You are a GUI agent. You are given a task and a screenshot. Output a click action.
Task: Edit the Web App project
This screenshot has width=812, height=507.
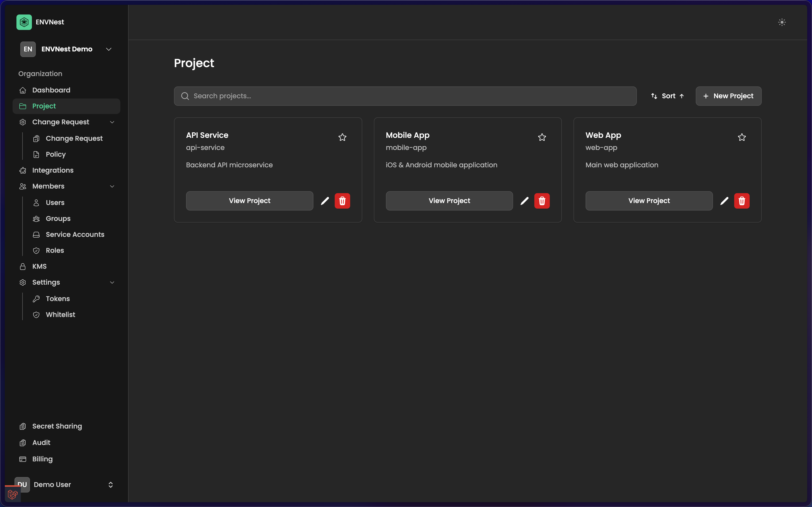724,201
